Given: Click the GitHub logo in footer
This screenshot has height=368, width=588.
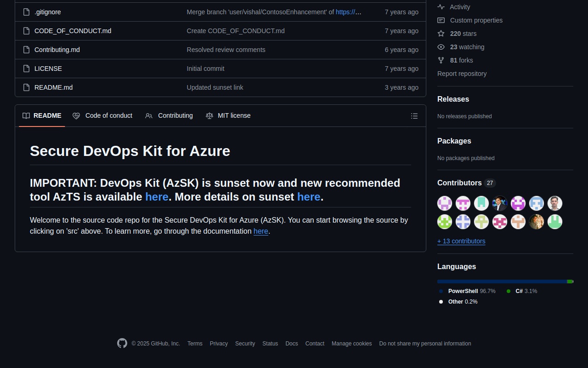Looking at the screenshot, I should 122,343.
